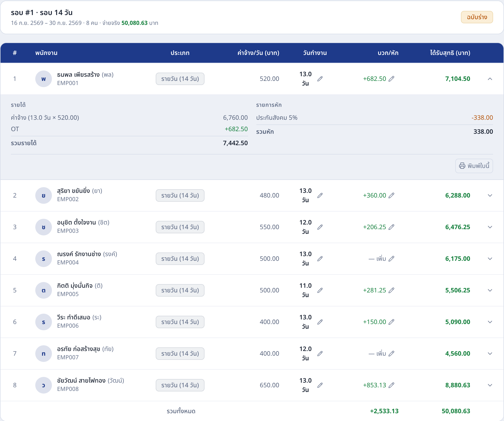The width and height of the screenshot is (504, 421).
Task: Click avatar for ชัยวัฒน์ สายไฟทอง
Action: point(44,385)
